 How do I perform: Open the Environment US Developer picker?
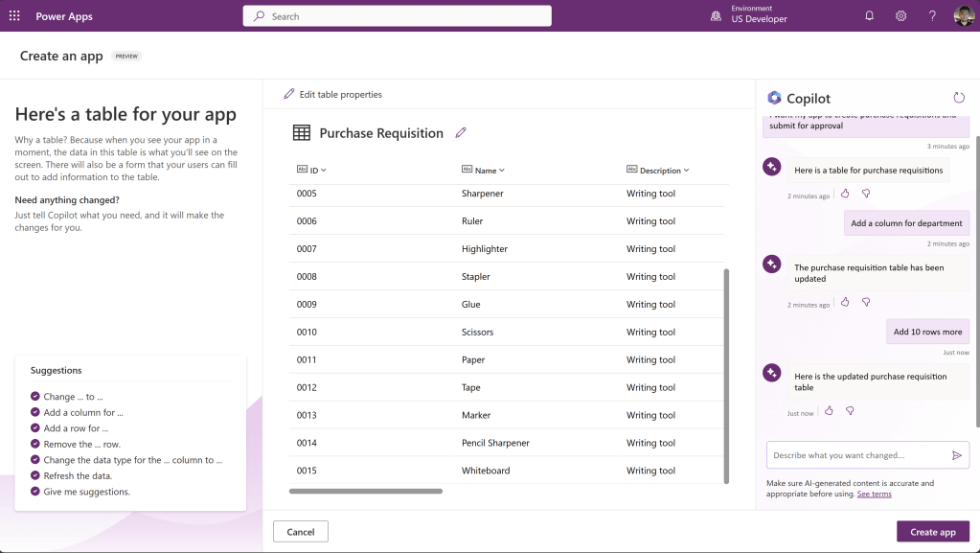pos(749,16)
